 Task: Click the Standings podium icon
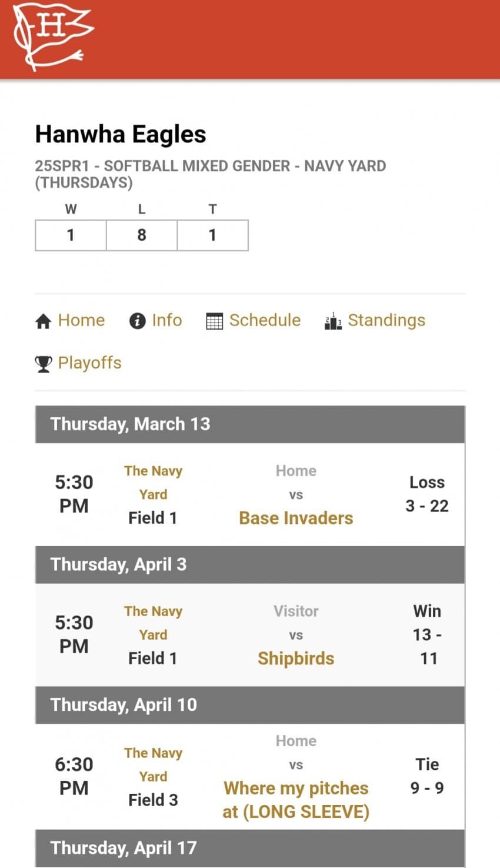pyautogui.click(x=333, y=321)
